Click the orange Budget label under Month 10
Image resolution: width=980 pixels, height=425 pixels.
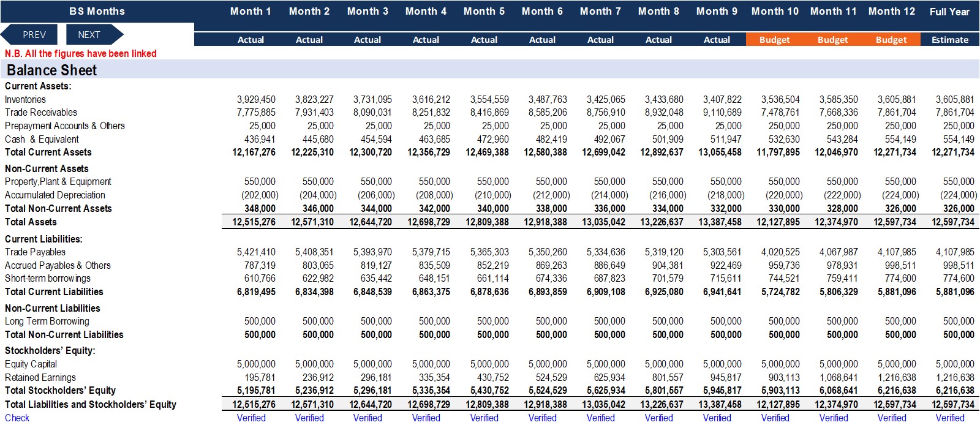775,40
